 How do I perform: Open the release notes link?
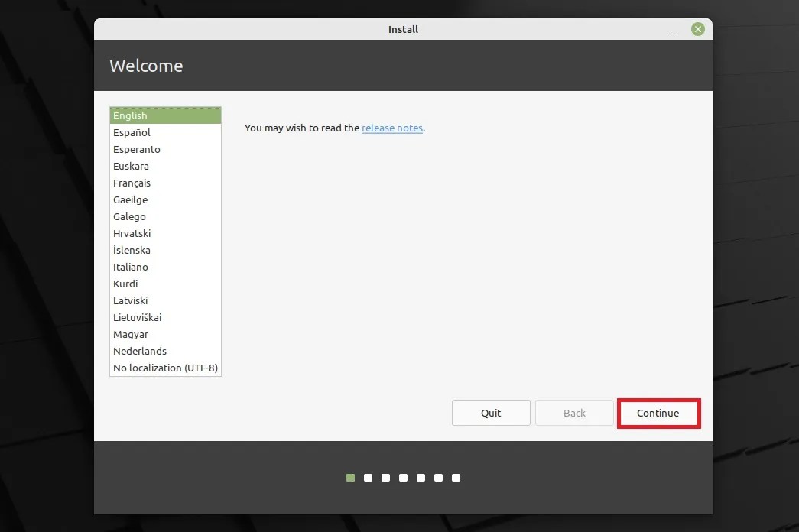[391, 128]
